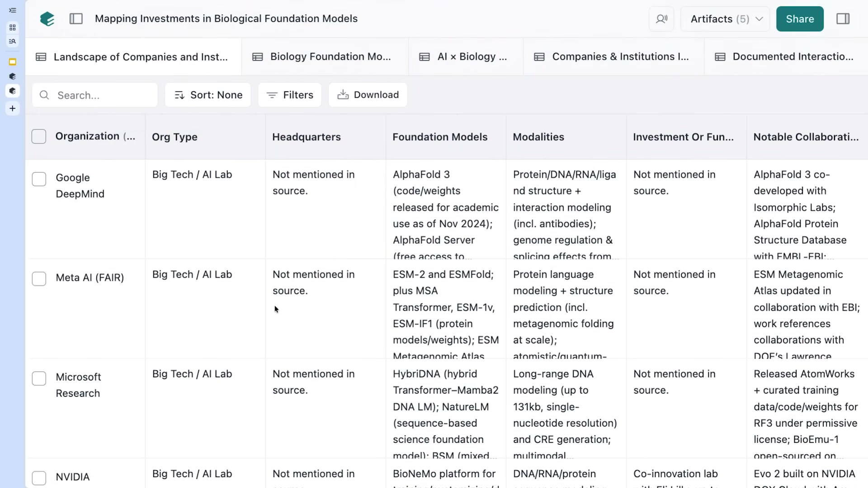Tick the Microsoft Research row checkbox
Image resolution: width=868 pixels, height=488 pixels.
click(x=39, y=378)
